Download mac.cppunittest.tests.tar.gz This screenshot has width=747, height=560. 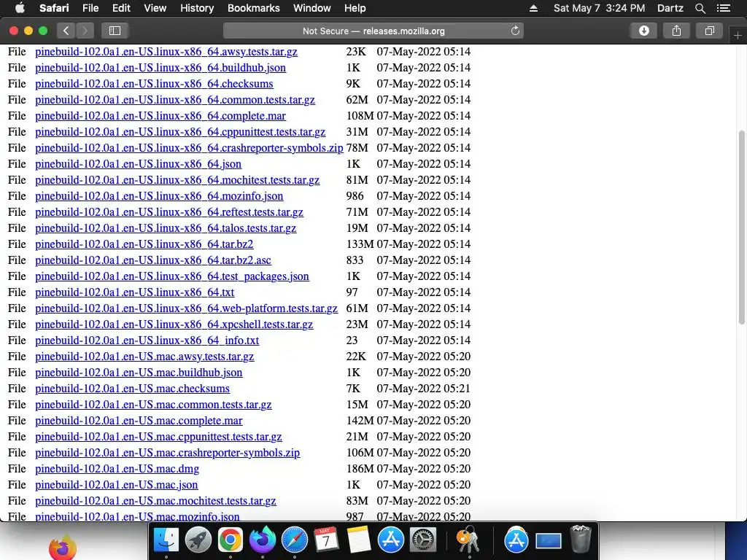(158, 437)
